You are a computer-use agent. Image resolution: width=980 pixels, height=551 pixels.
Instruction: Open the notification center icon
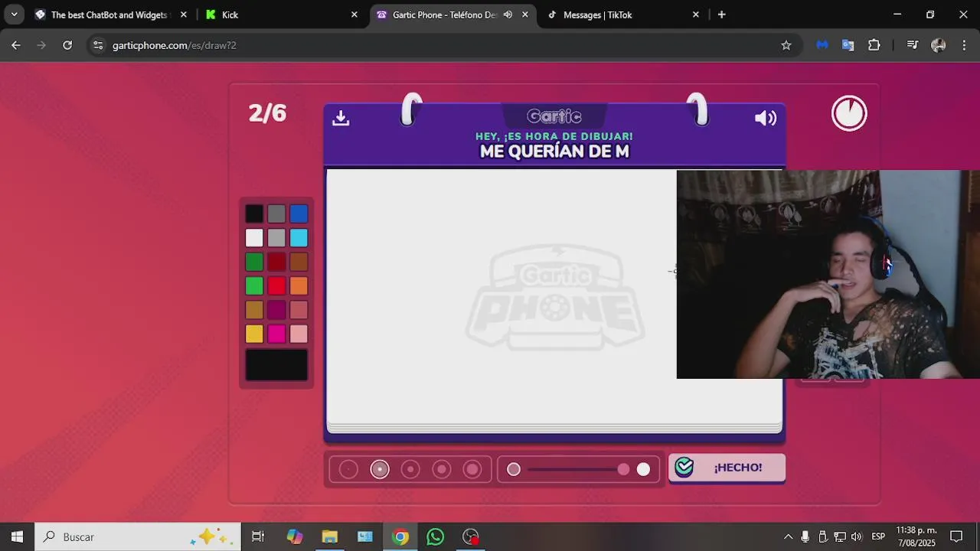[956, 536]
